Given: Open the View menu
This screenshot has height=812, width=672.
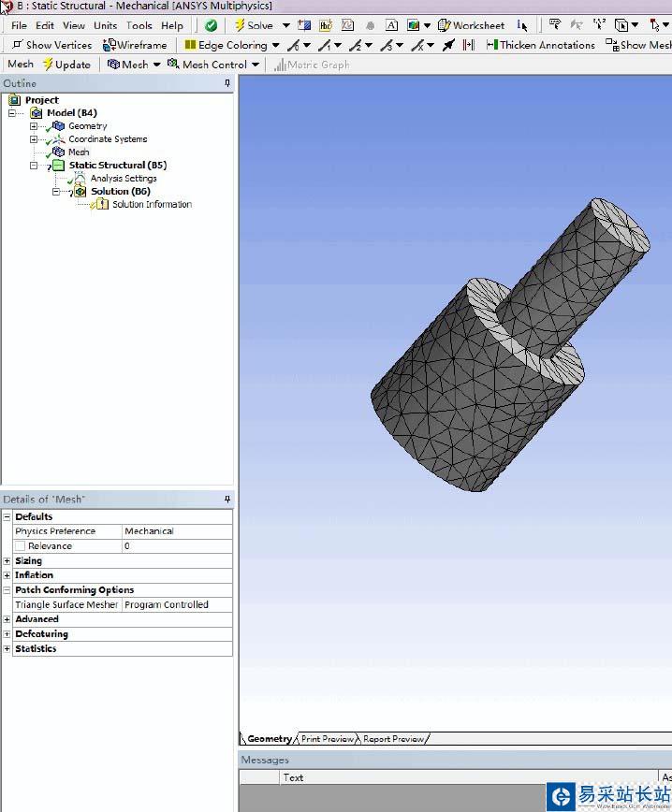Looking at the screenshot, I should 74,25.
